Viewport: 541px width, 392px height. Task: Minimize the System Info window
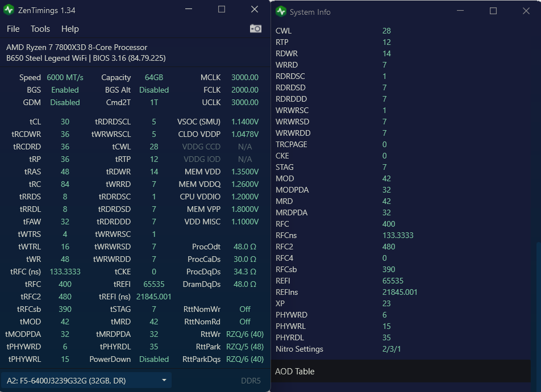point(460,11)
